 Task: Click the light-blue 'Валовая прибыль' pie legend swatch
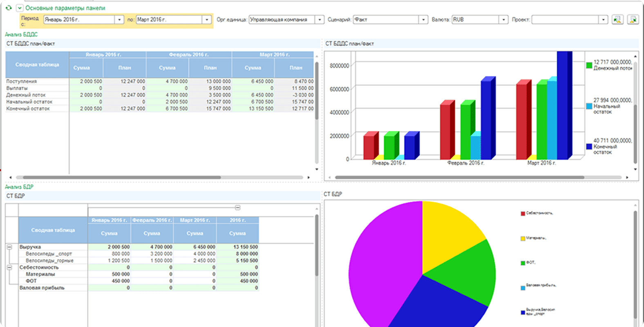[x=523, y=288]
